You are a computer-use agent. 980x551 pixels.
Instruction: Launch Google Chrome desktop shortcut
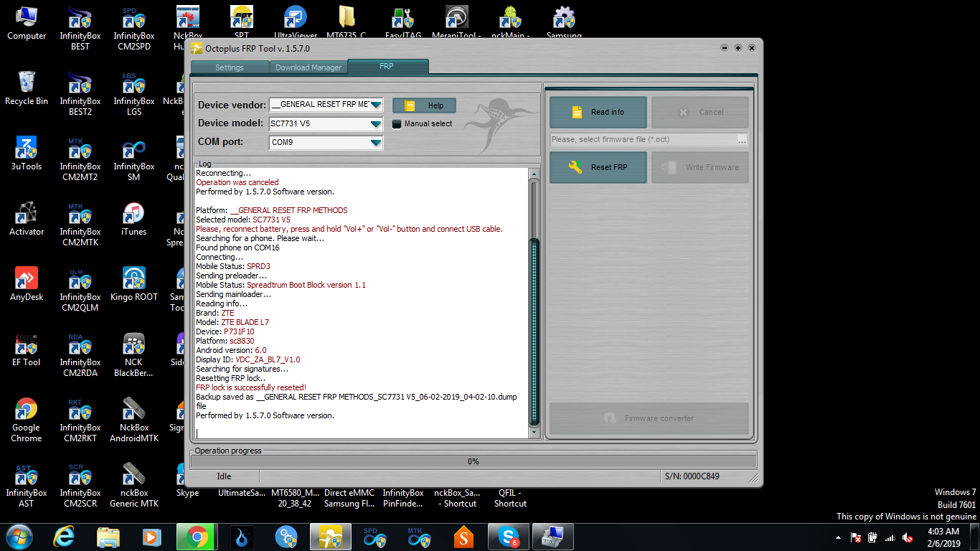(x=27, y=420)
